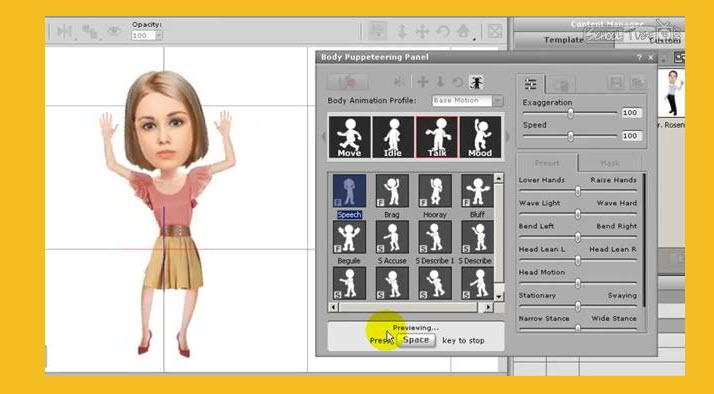Click the Opacity value field
The image size is (714, 394).
click(x=143, y=36)
